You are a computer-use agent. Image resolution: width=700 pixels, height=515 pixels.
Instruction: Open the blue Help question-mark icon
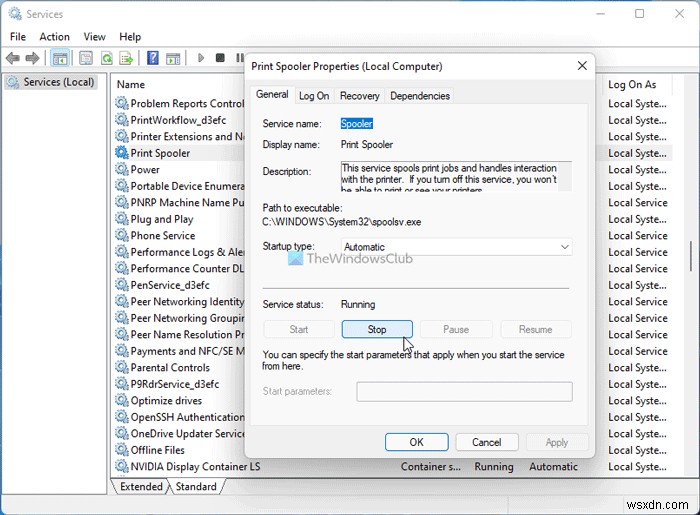click(x=153, y=58)
